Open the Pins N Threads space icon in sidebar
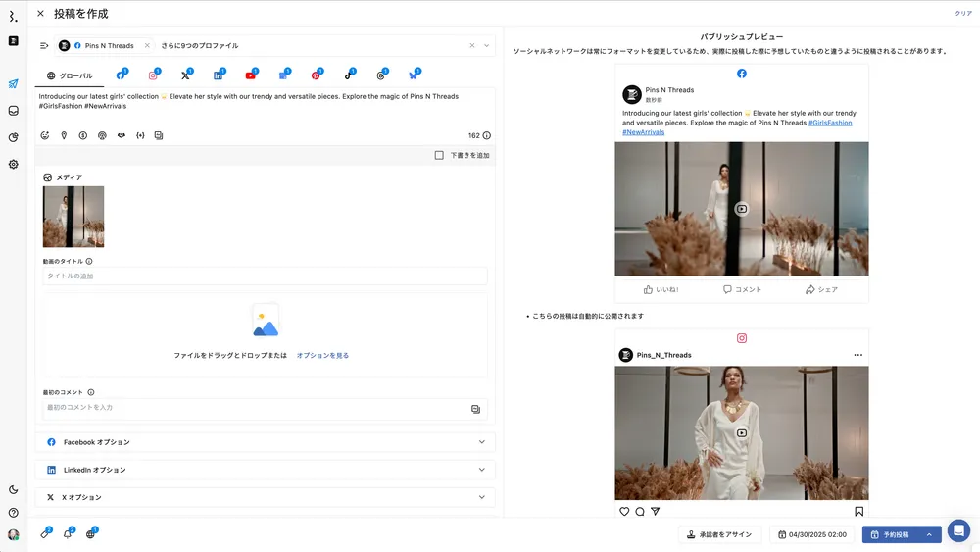 (x=13, y=41)
